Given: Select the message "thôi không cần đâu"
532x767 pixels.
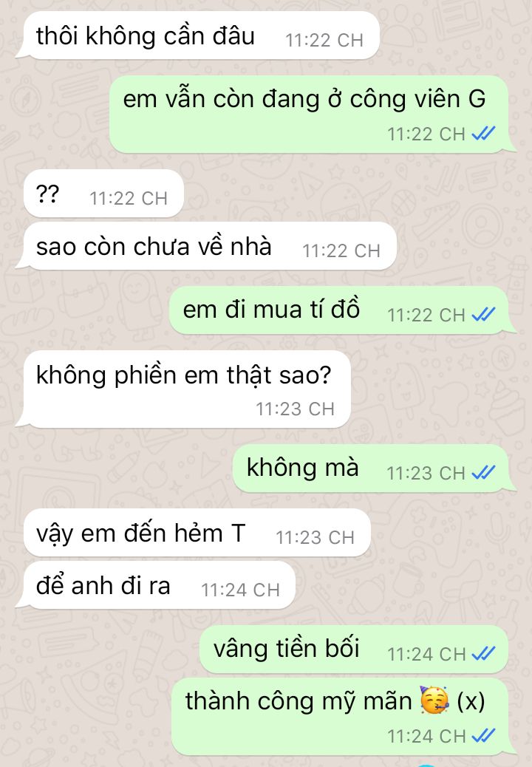Looking at the screenshot, I should (198, 35).
